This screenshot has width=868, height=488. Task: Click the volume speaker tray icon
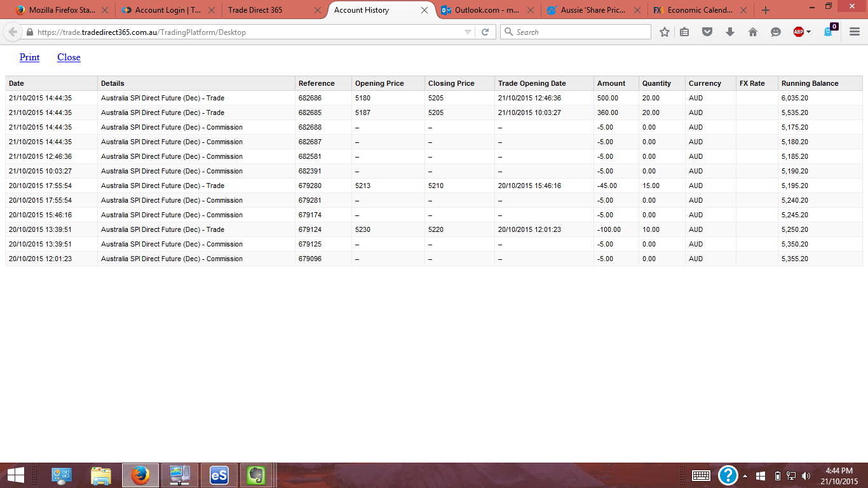(806, 476)
